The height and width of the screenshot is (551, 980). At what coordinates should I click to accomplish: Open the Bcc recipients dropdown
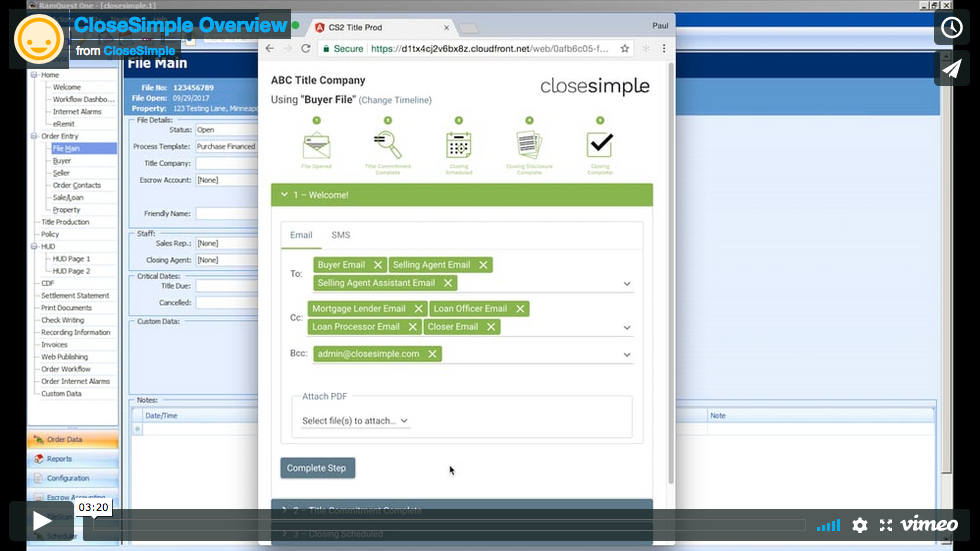click(627, 355)
